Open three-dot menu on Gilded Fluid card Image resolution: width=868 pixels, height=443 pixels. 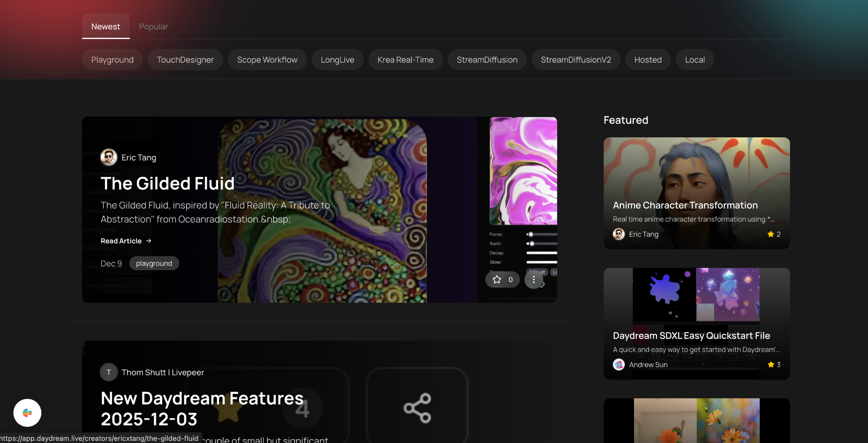tap(534, 280)
